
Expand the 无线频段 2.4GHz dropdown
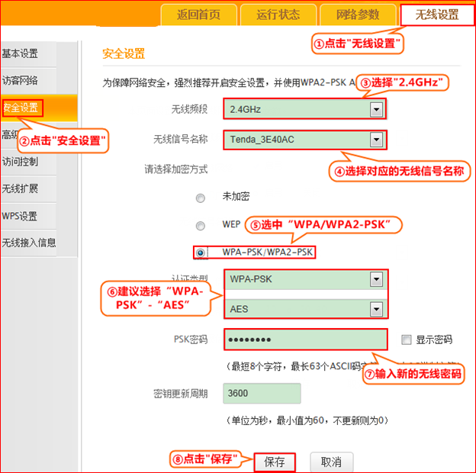pyautogui.click(x=375, y=109)
